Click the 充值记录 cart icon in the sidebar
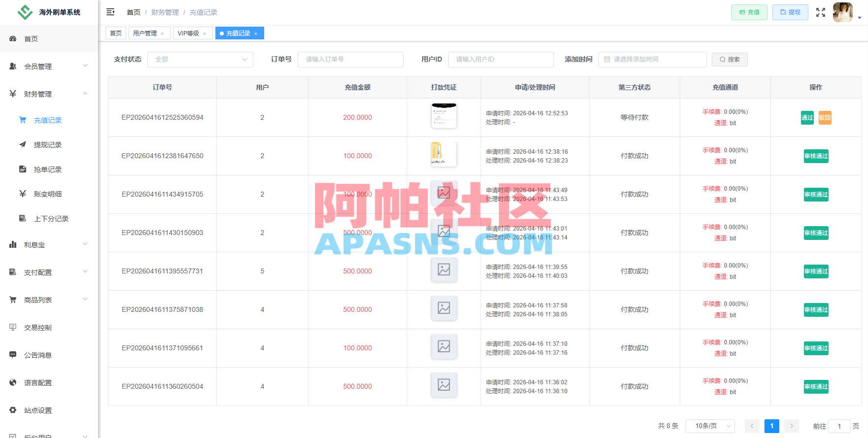Viewport: 868px width, 438px height. pos(23,120)
